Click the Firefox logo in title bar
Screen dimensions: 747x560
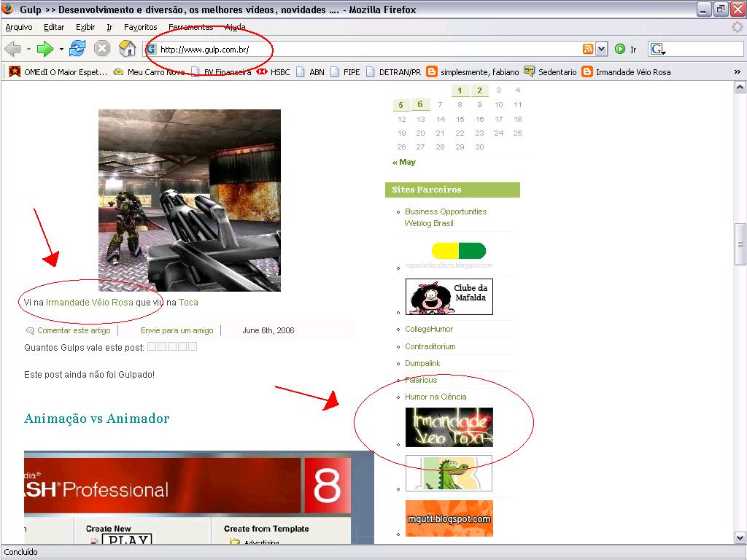pos(8,9)
